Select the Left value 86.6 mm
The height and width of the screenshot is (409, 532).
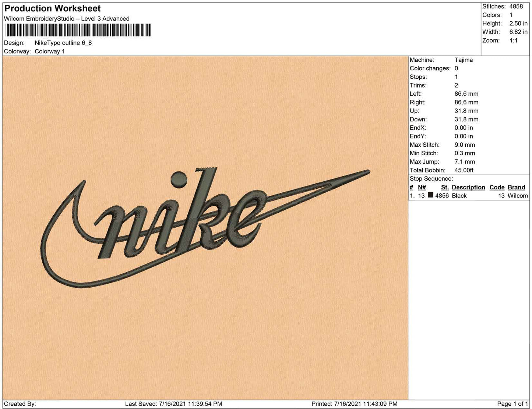(466, 94)
